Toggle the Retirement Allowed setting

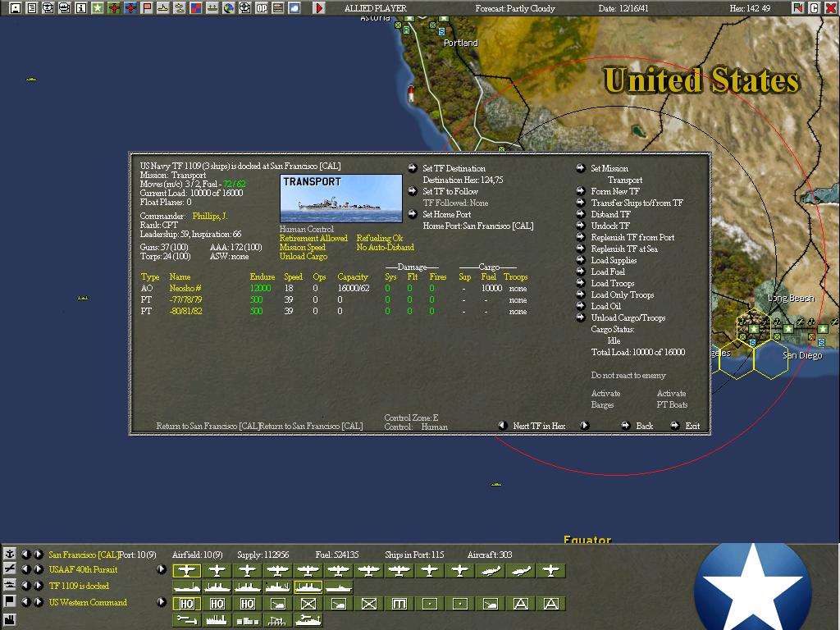point(313,239)
